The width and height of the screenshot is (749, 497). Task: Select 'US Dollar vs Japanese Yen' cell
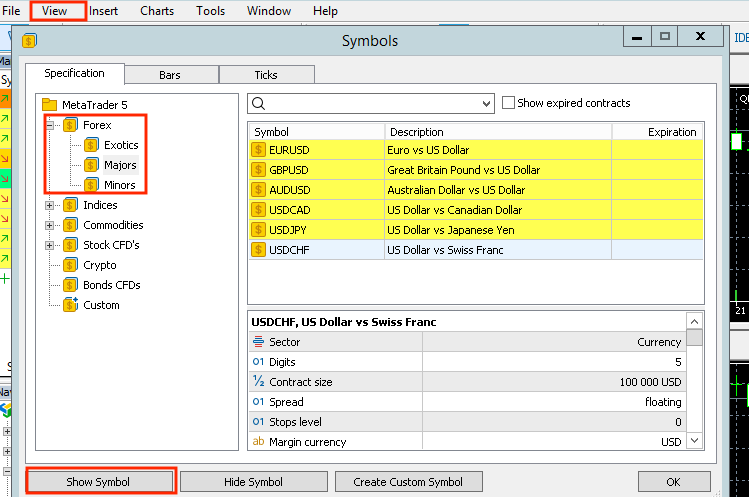[x=498, y=230]
